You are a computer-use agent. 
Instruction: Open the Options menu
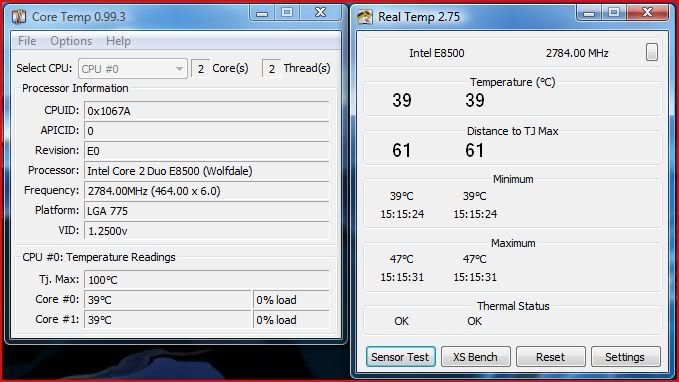[71, 41]
